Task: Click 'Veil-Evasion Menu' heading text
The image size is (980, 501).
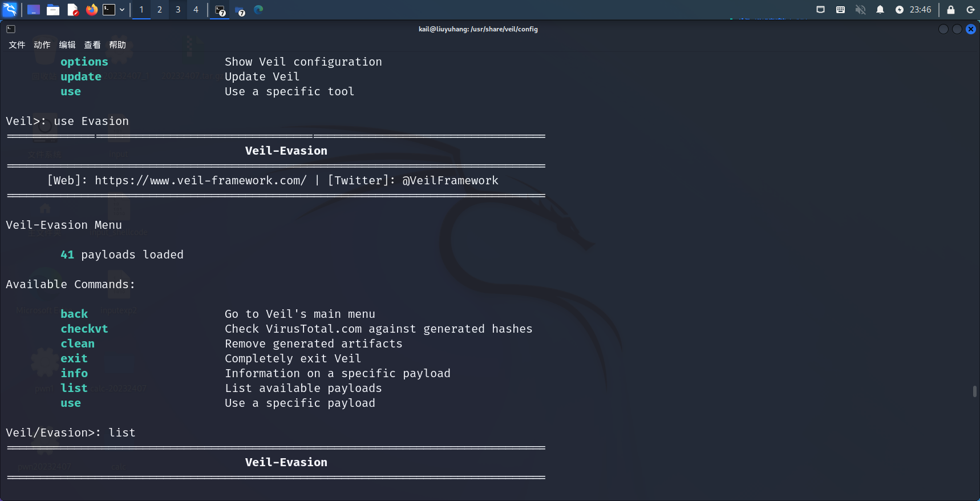Action: (x=64, y=225)
